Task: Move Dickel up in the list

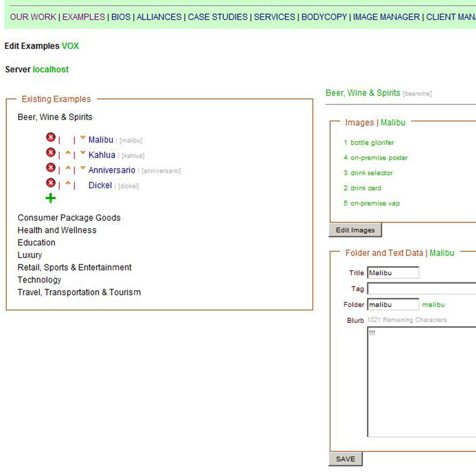Action: (x=68, y=183)
